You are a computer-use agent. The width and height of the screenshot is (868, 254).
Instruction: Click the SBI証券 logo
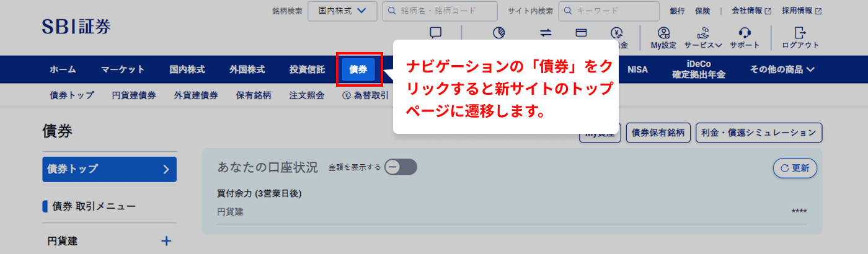(x=76, y=27)
